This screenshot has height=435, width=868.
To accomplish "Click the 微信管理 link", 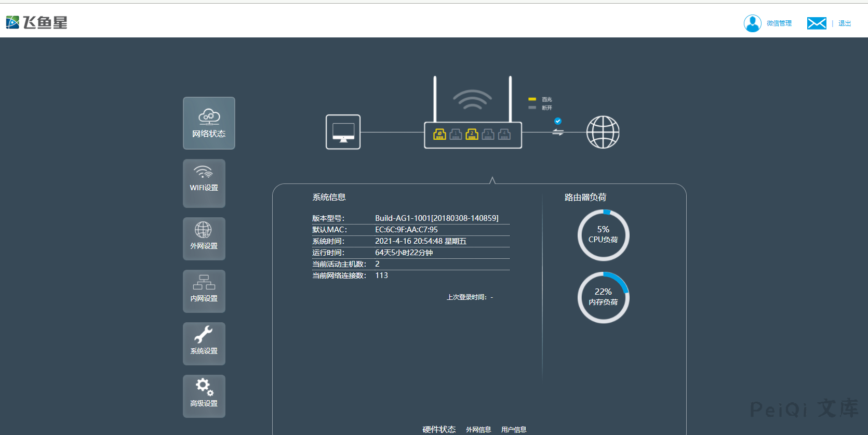I will pyautogui.click(x=779, y=23).
